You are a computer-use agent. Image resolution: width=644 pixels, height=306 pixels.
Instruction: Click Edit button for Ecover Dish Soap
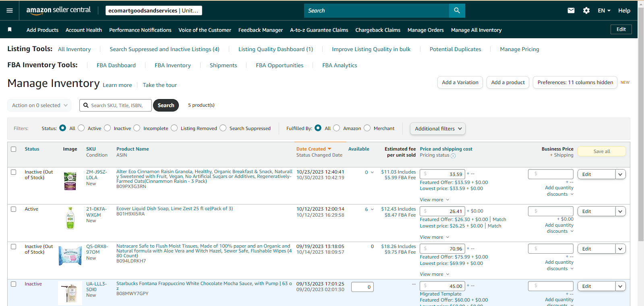596,211
